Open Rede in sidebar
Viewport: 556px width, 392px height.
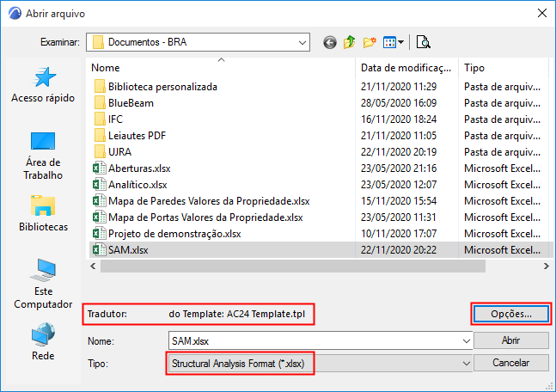[x=43, y=341]
